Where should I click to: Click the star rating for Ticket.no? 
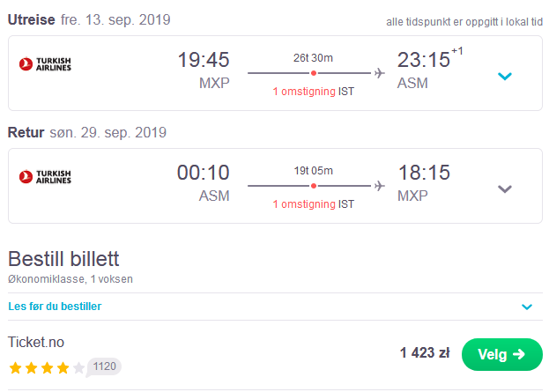[47, 368]
